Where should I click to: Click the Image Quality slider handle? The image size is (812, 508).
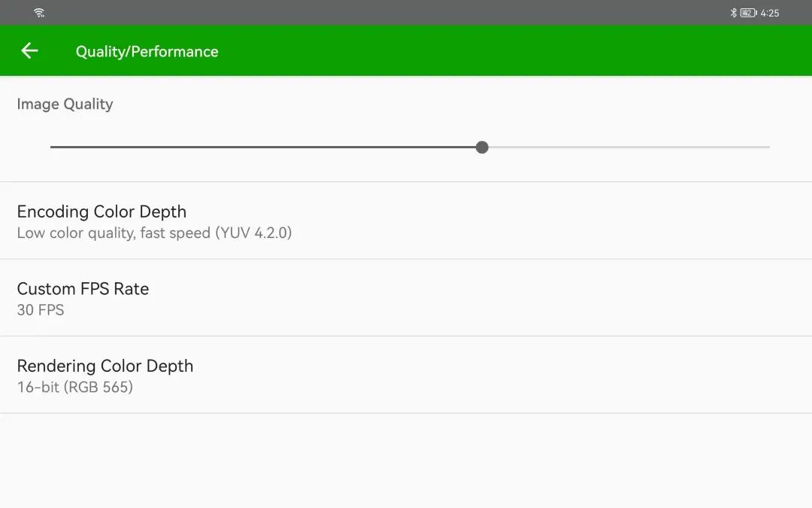[482, 147]
